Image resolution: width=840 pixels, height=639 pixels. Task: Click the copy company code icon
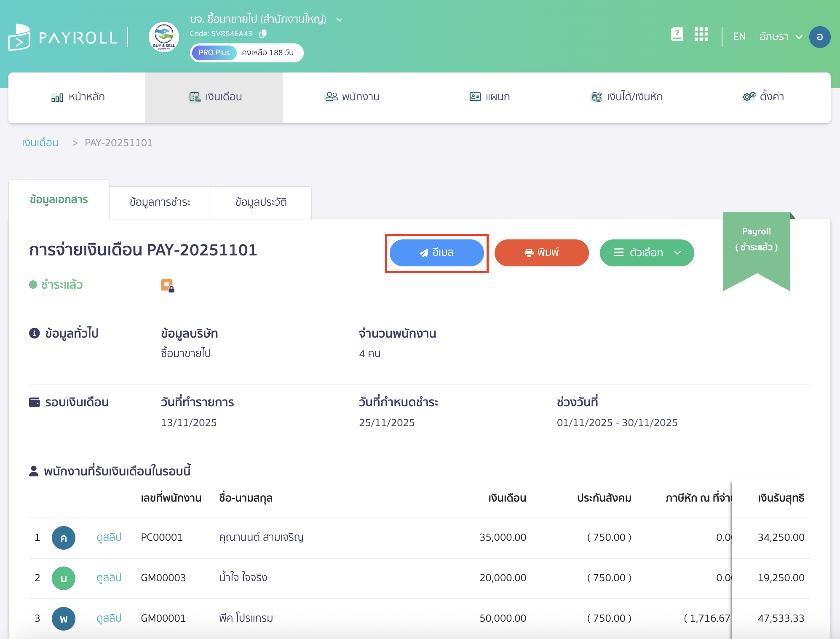pos(263,34)
